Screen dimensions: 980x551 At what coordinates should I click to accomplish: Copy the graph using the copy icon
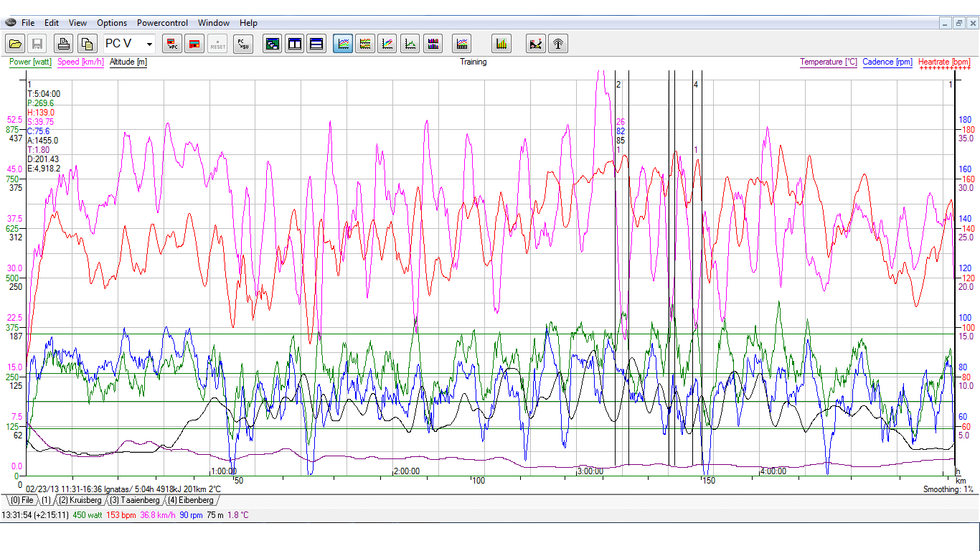coord(87,44)
